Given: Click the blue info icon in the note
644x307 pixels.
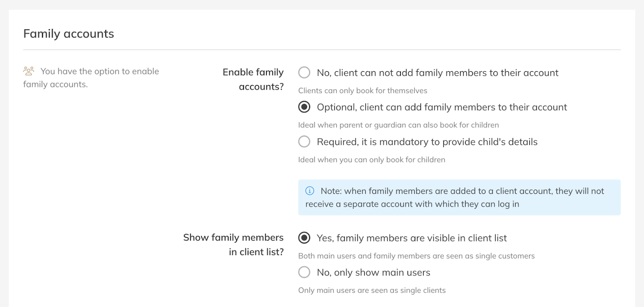Looking at the screenshot, I should 310,191.
